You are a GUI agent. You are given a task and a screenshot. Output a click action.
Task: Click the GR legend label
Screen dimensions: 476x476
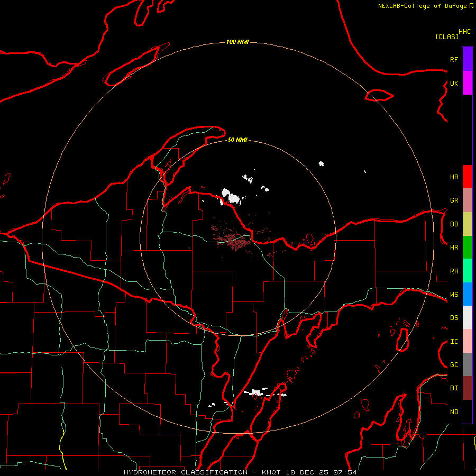(x=454, y=200)
